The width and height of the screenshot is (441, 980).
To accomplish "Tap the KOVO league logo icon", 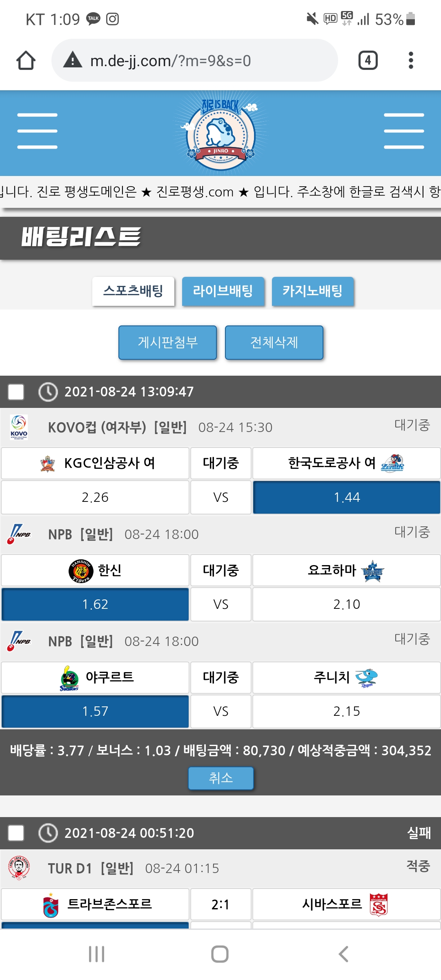I will pyautogui.click(x=19, y=427).
